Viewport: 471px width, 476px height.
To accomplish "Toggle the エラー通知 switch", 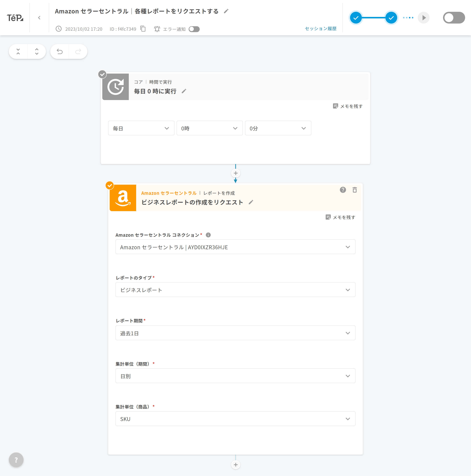I will point(194,29).
